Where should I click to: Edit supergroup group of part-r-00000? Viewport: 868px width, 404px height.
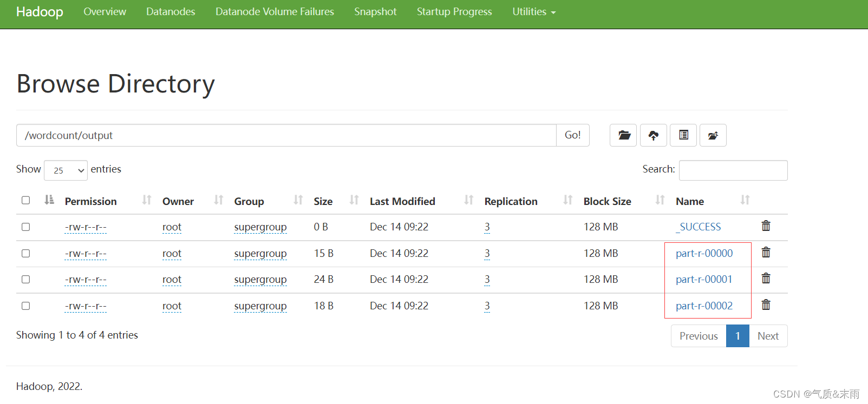[x=260, y=254]
